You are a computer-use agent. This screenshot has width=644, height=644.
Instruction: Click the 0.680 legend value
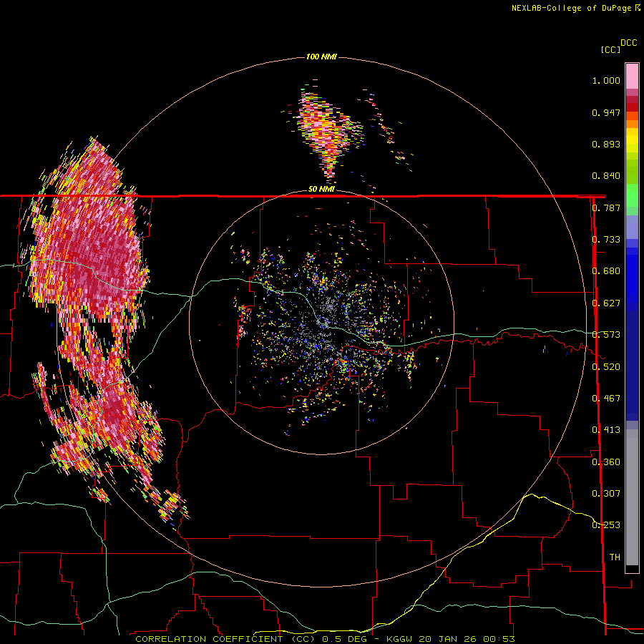[606, 271]
